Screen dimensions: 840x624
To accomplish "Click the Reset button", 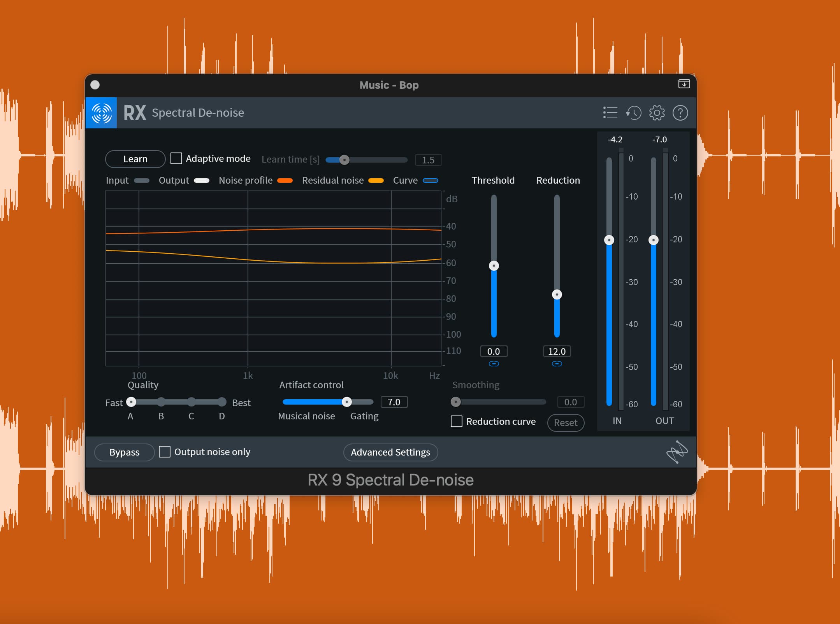I will [x=566, y=422].
